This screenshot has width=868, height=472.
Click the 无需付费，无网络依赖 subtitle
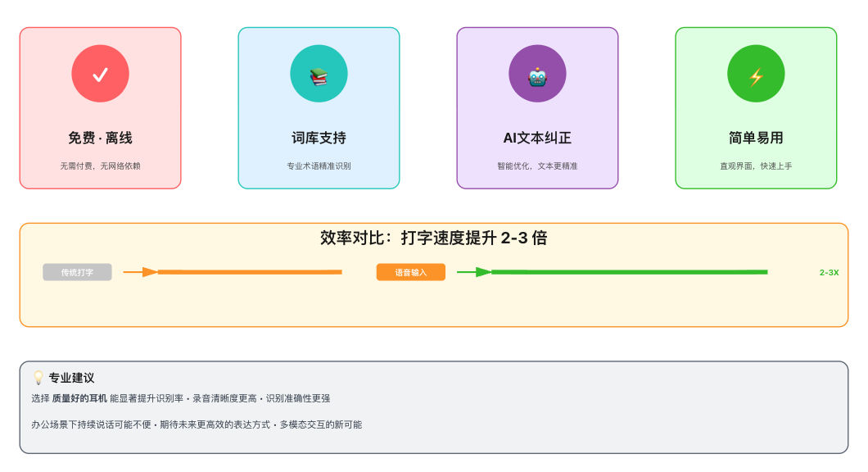[100, 166]
